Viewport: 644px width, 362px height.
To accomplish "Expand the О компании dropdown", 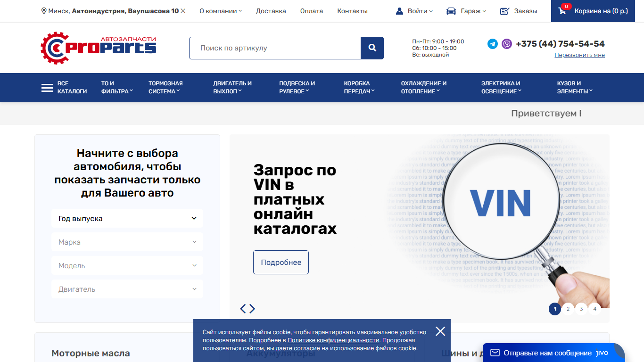I will pos(221,11).
